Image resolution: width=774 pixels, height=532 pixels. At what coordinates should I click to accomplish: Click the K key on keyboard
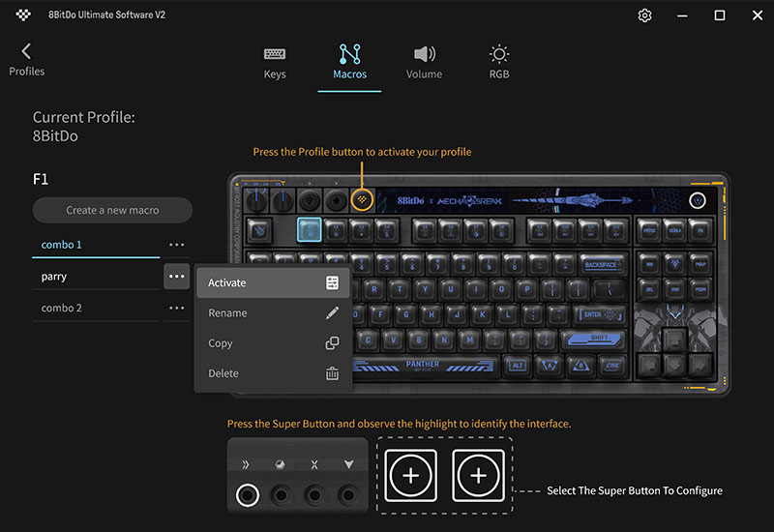pyautogui.click(x=482, y=314)
